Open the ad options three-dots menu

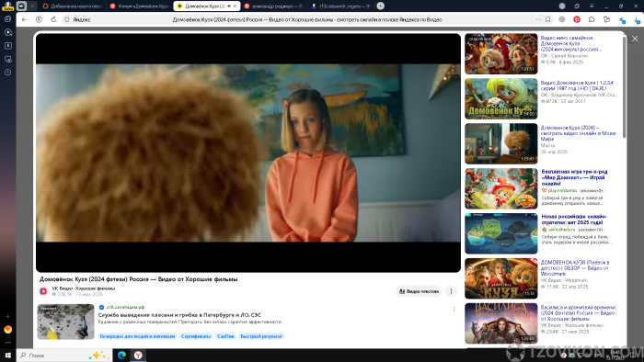pyautogui.click(x=454, y=310)
